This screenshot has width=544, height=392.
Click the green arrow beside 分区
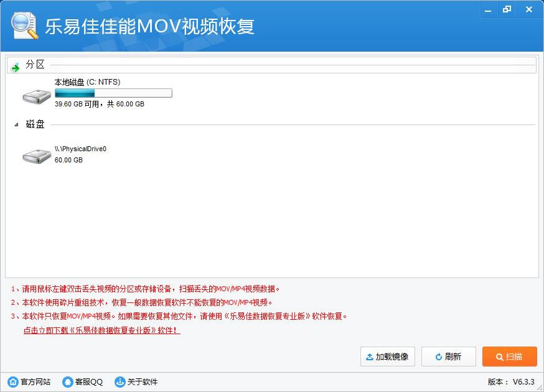[x=16, y=67]
